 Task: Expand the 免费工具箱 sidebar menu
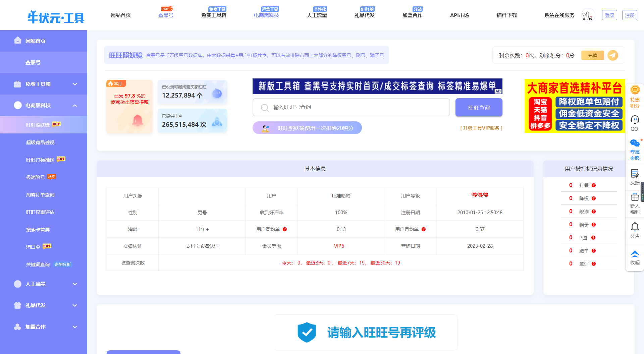[75, 84]
